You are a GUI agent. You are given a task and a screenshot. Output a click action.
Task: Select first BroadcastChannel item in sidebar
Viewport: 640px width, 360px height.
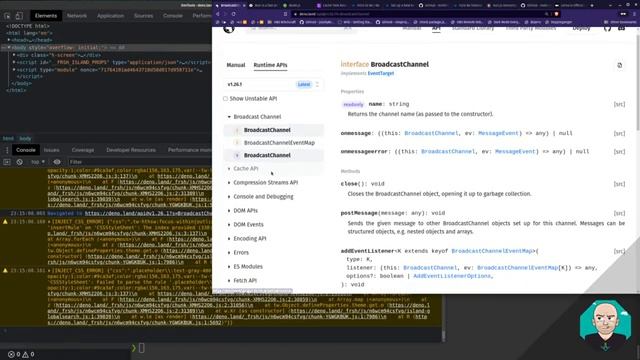pyautogui.click(x=267, y=130)
